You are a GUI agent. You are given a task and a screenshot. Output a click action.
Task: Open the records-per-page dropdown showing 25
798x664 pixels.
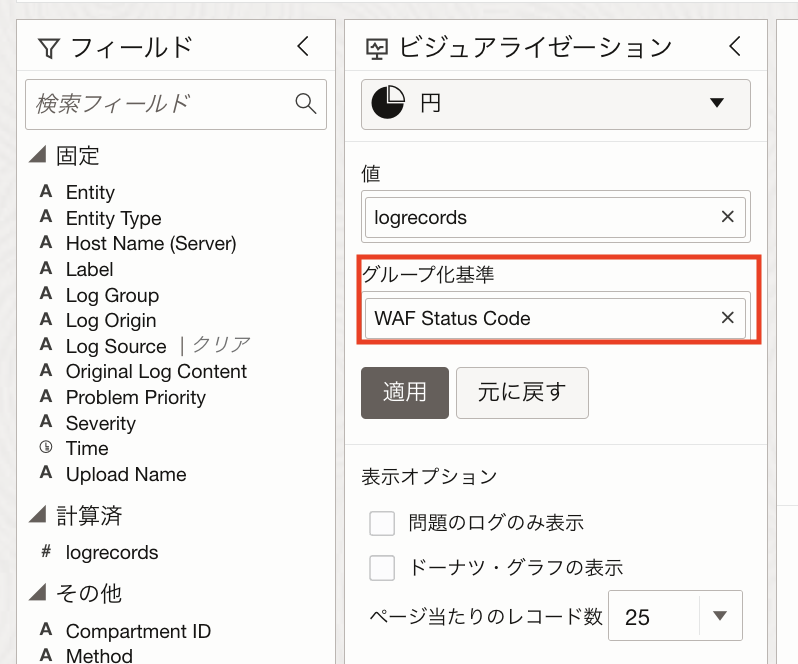coord(719,616)
